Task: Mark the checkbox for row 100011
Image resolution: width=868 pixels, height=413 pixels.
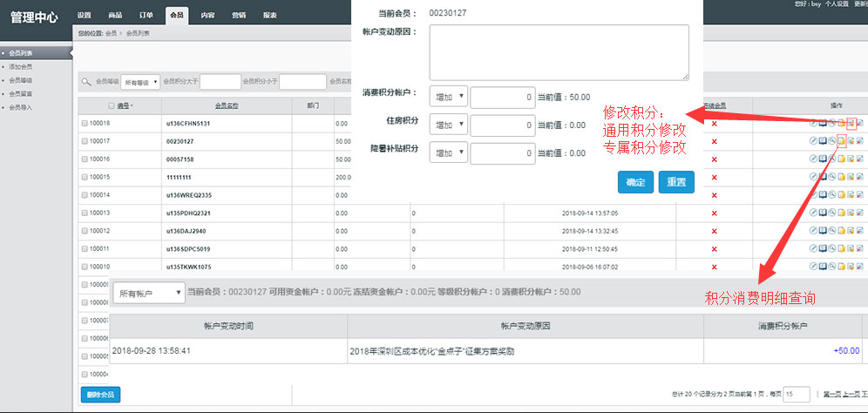Action: tap(85, 249)
